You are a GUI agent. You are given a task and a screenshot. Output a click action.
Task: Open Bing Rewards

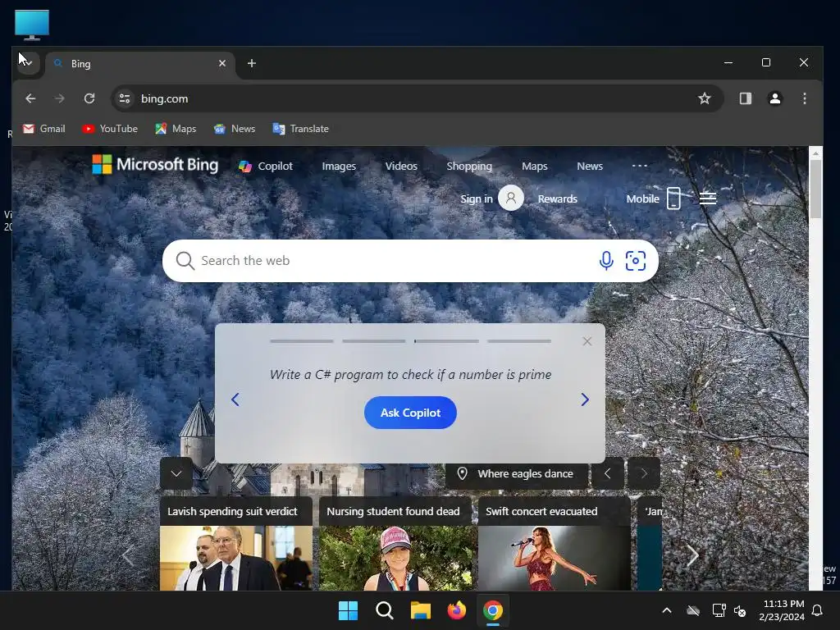[558, 199]
